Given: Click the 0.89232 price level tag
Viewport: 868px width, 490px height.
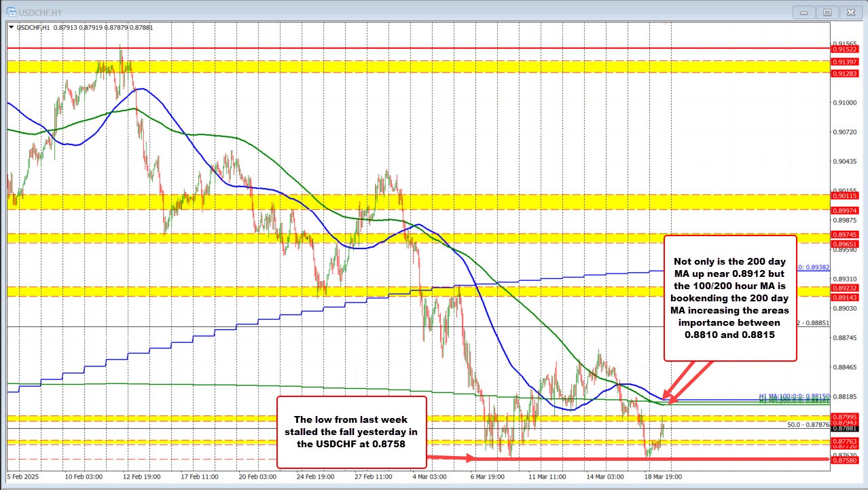Looking at the screenshot, I should [846, 288].
